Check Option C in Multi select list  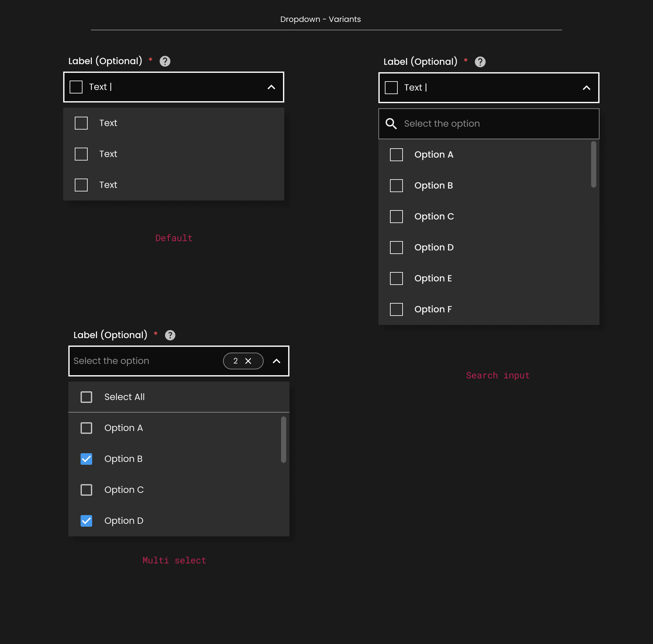tap(86, 490)
